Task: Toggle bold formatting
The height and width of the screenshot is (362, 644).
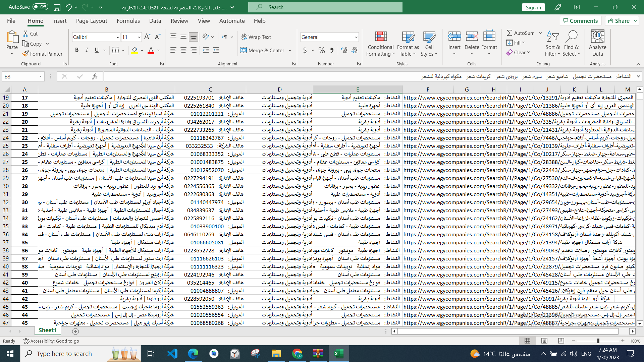Action: click(77, 50)
